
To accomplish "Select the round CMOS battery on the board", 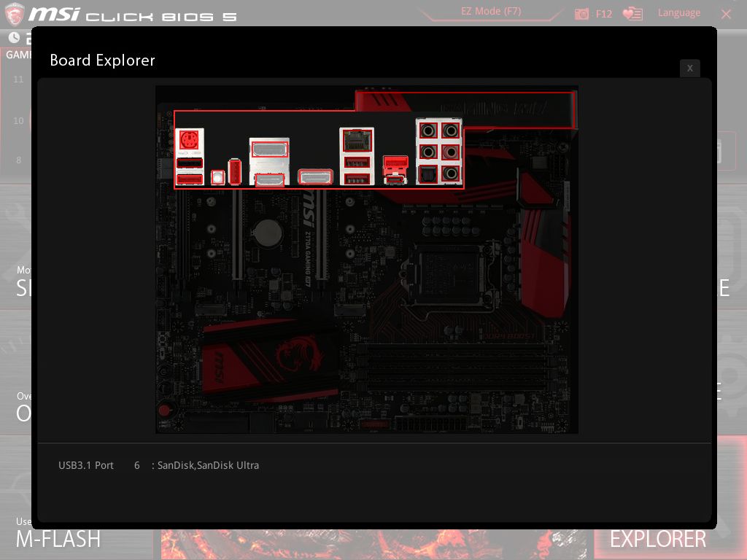I will tap(267, 233).
